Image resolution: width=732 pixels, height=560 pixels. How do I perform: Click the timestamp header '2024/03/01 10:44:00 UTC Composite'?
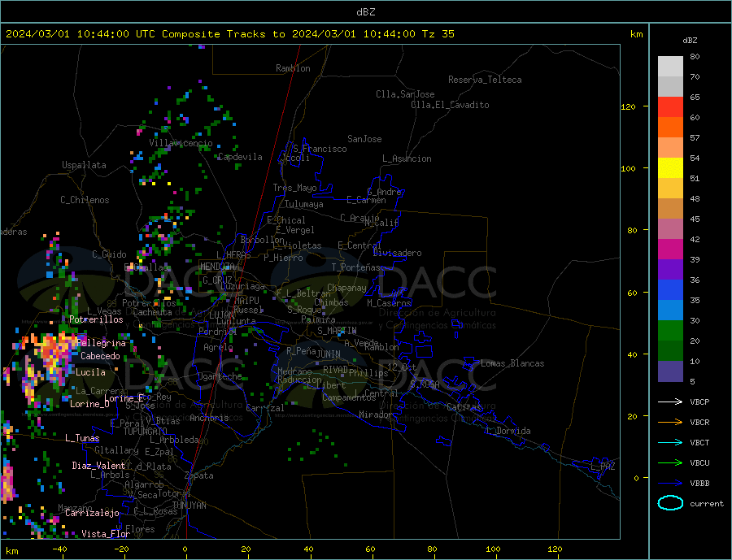click(x=112, y=33)
